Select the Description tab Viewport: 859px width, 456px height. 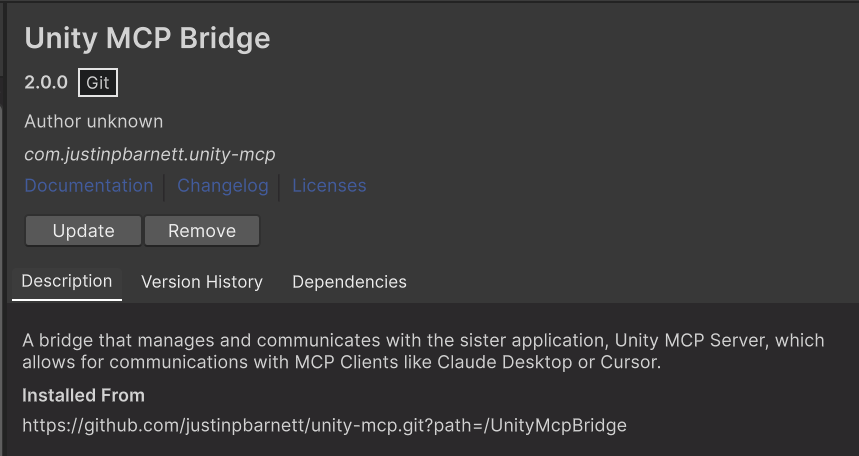click(67, 282)
